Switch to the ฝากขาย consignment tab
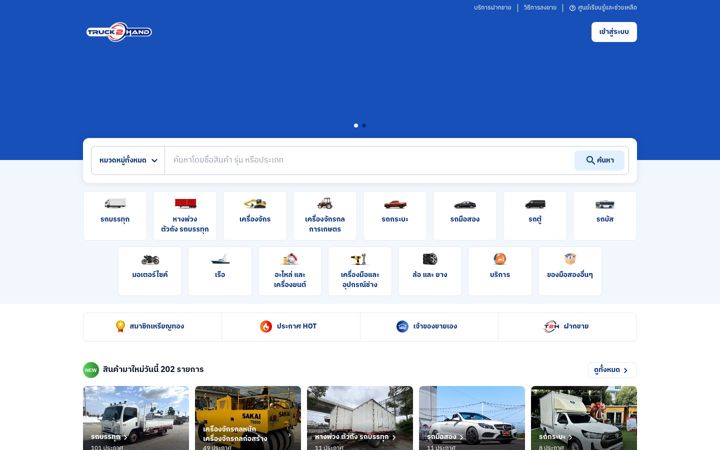 [x=568, y=326]
